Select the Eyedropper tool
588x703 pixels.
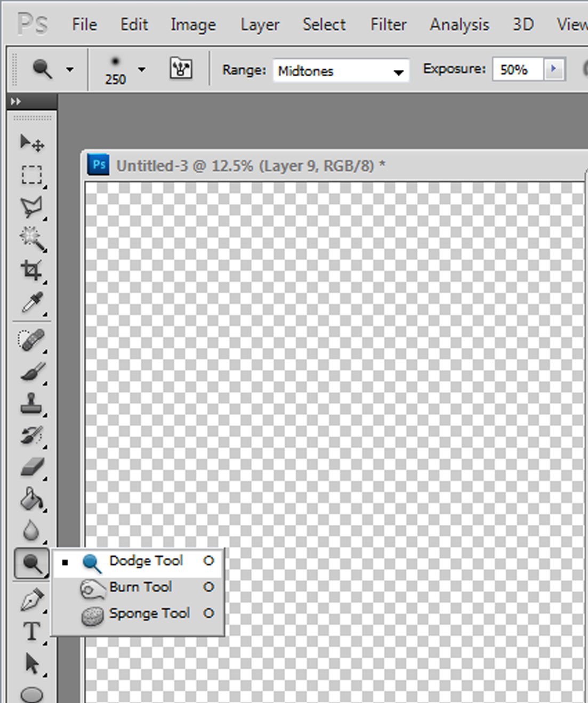(31, 302)
